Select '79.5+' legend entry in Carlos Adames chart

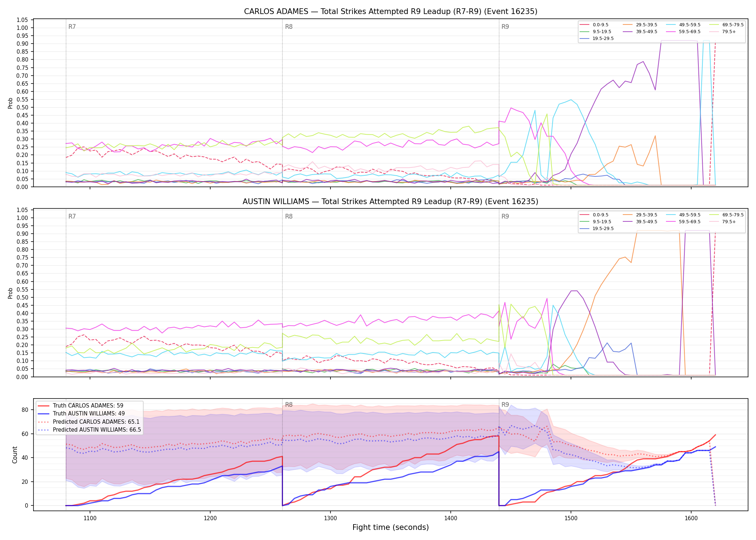click(x=723, y=32)
